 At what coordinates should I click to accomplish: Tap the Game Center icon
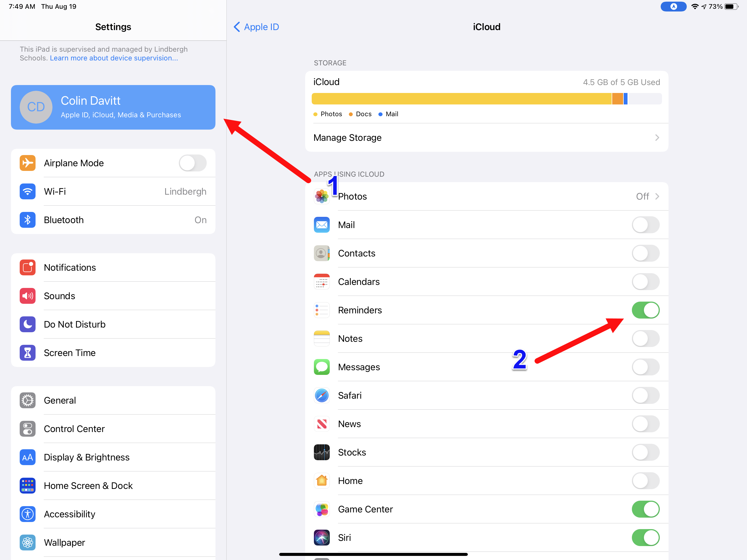[x=322, y=509]
